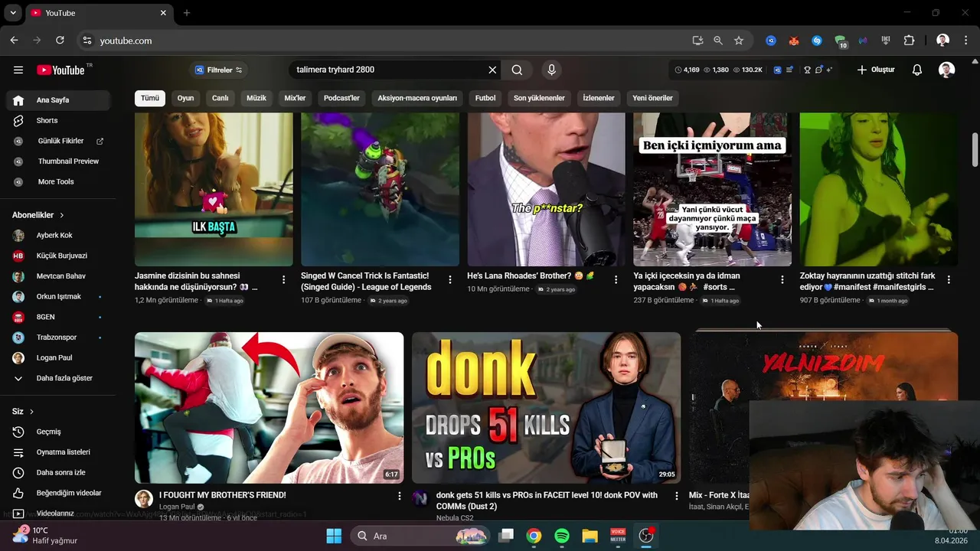
Task: Select the Aksiyon-macera oyunları chip
Action: (417, 98)
